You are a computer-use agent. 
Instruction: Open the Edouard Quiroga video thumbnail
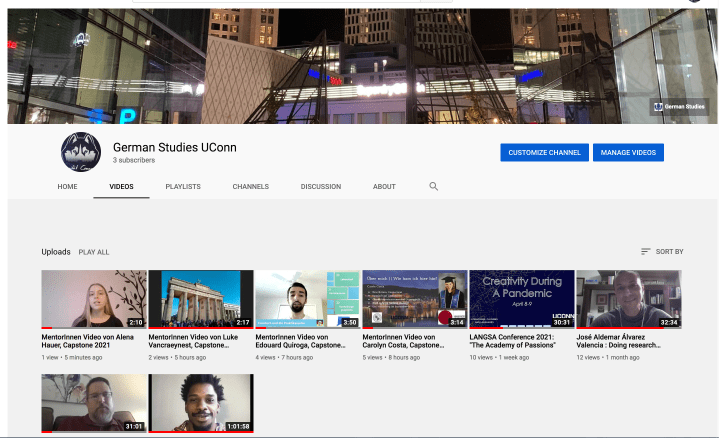(x=307, y=299)
